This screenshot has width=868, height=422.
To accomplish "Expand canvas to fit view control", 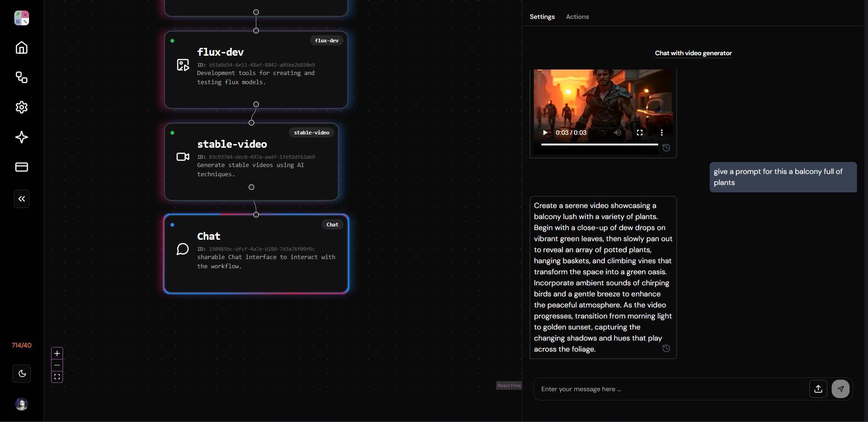I will tap(57, 376).
